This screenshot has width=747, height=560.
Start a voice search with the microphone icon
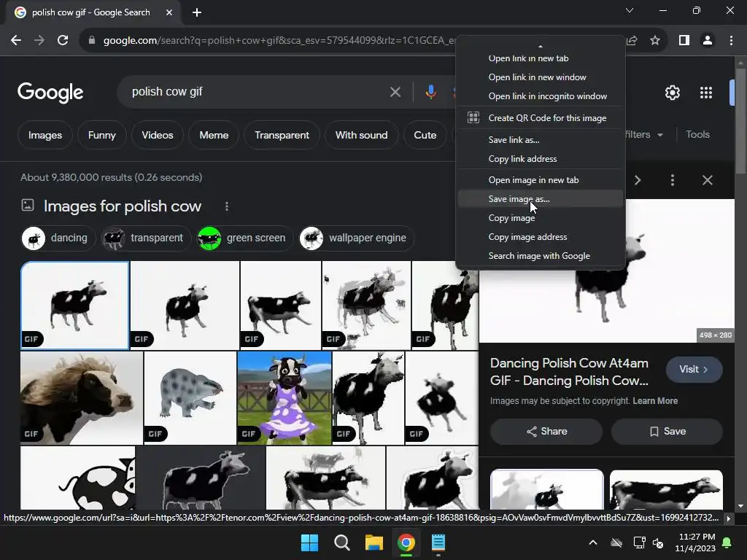pyautogui.click(x=430, y=92)
